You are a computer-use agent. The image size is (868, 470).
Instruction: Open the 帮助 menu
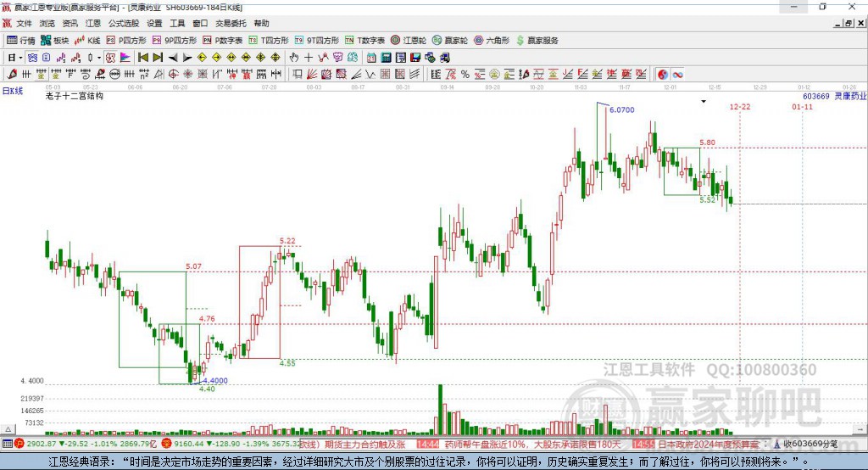[x=261, y=23]
